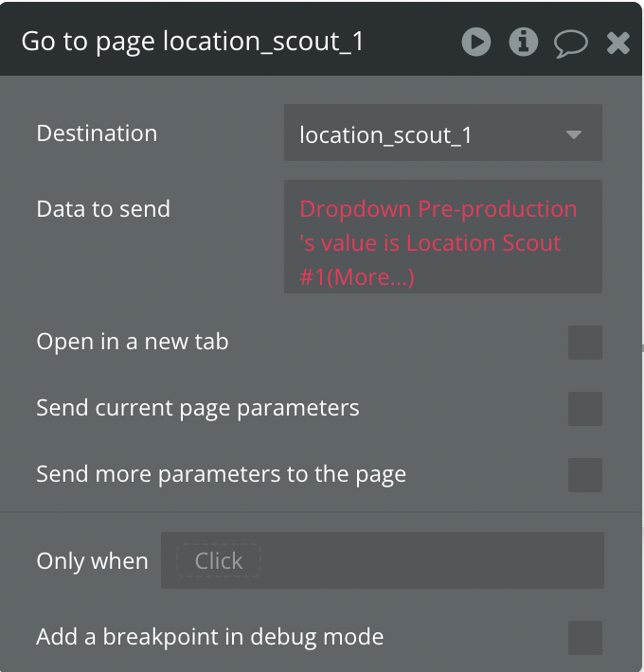Click empty area of Only when field

point(436,561)
